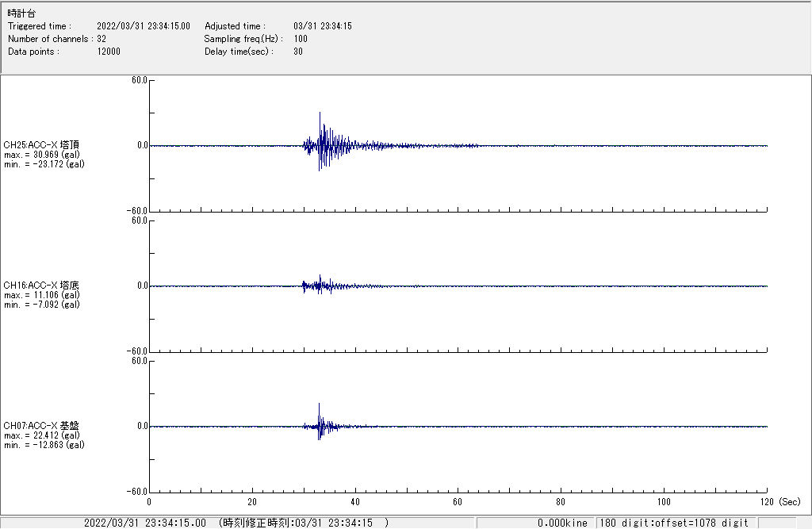Click the min. = -12.863 (gal) reading
Image resolution: width=812 pixels, height=529 pixels.
44,445
